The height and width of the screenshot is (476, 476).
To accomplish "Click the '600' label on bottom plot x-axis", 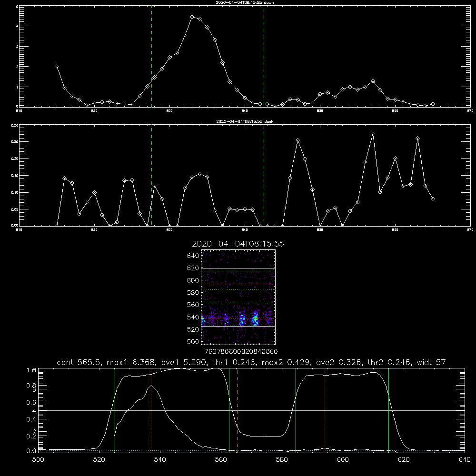I will point(343,460).
